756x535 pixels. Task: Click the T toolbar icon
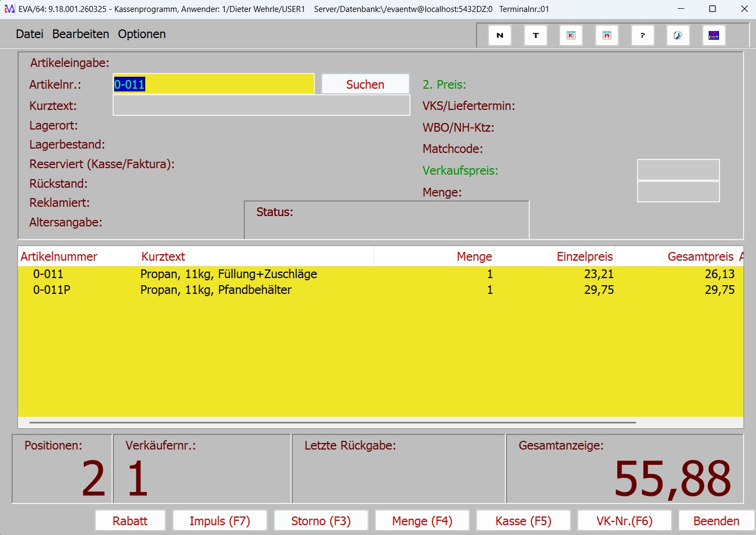pos(536,35)
